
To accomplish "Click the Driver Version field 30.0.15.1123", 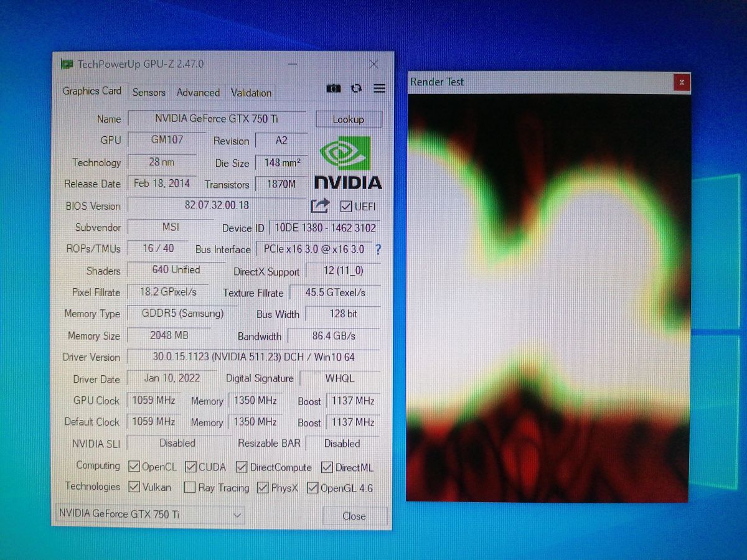I will click(253, 357).
